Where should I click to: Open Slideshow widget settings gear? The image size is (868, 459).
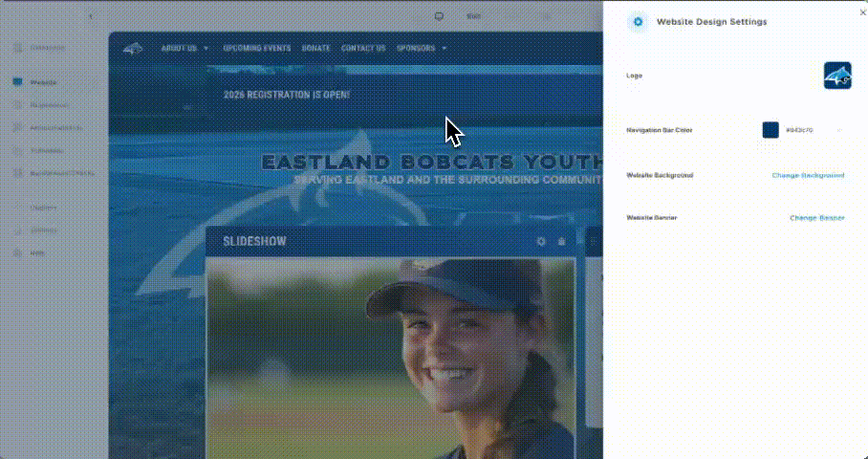[541, 241]
